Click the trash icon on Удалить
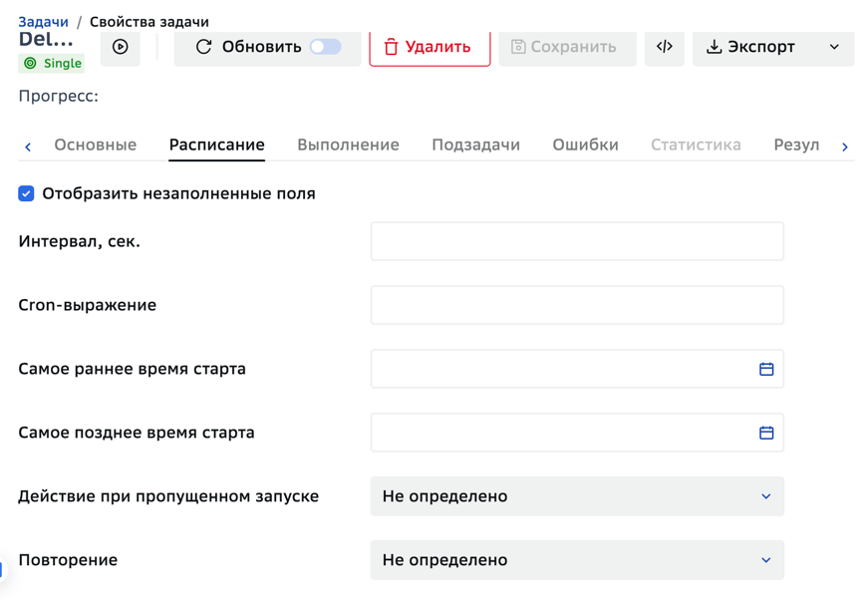 pyautogui.click(x=391, y=47)
